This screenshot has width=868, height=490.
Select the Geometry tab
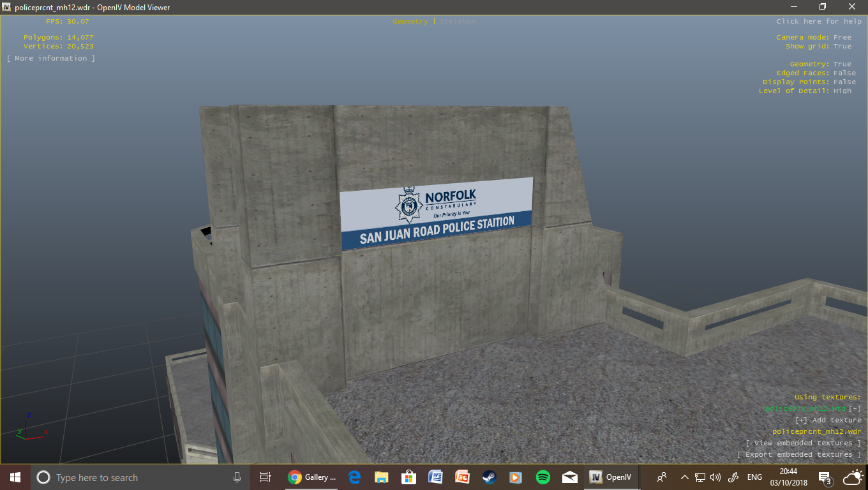click(x=410, y=22)
